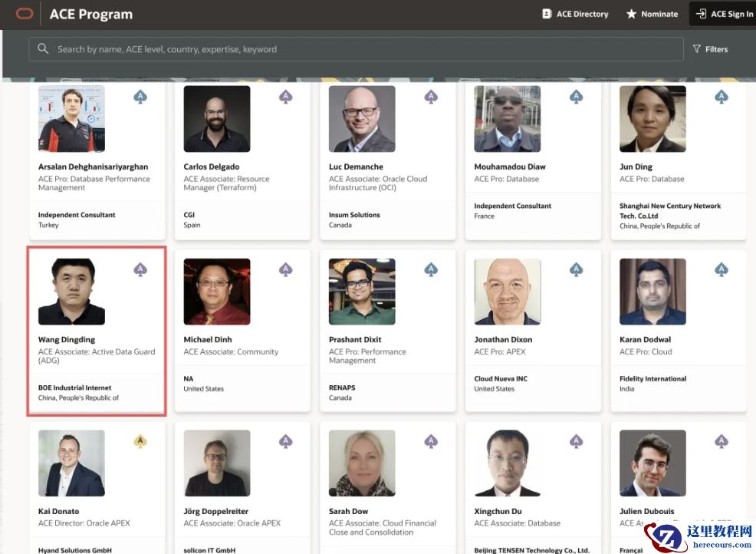The height and width of the screenshot is (554, 756).
Task: Click ACE badge on Sarah Dow card
Action: [x=431, y=441]
